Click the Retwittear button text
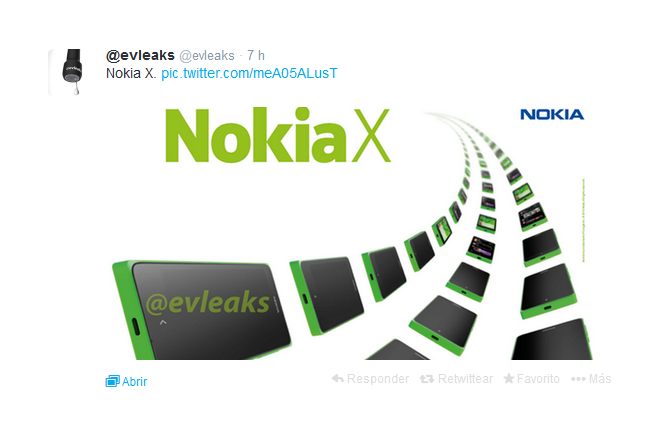 pos(465,379)
